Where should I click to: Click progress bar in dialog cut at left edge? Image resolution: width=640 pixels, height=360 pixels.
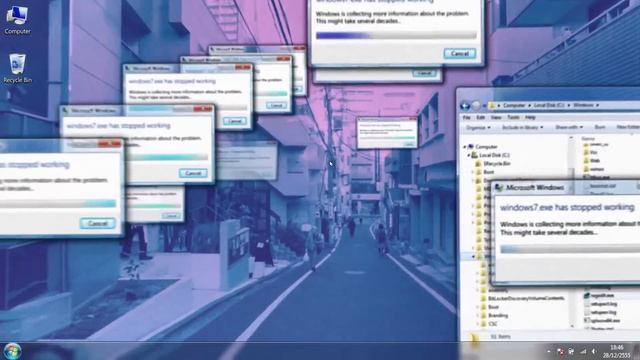tap(58, 203)
